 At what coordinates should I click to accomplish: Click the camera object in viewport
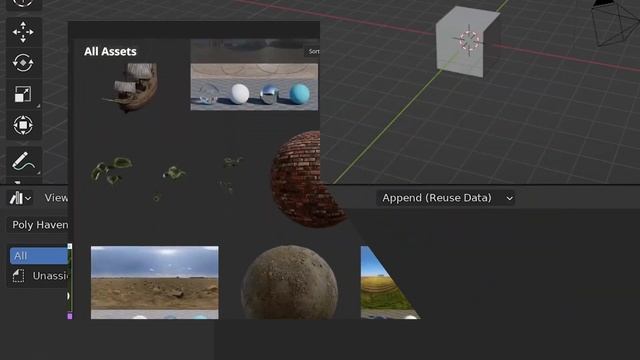(616, 22)
